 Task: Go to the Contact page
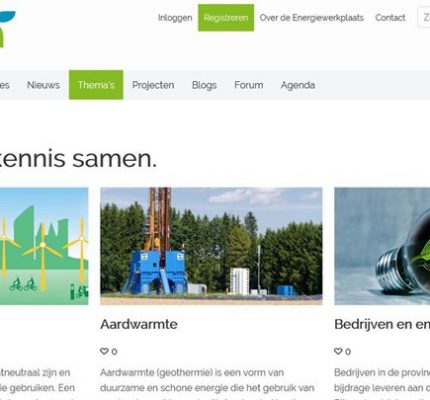pyautogui.click(x=390, y=18)
